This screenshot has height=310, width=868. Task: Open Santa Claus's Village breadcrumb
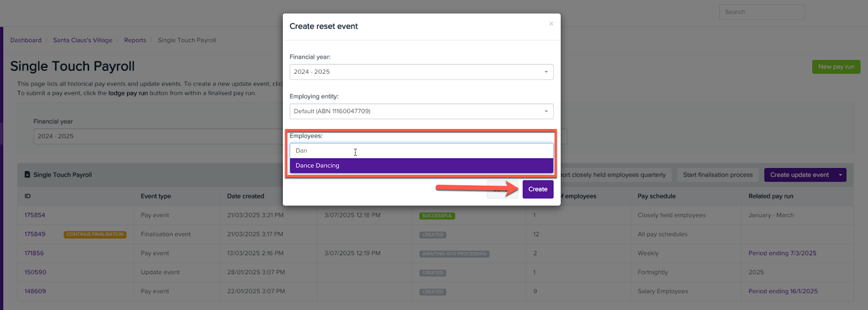pyautogui.click(x=82, y=40)
